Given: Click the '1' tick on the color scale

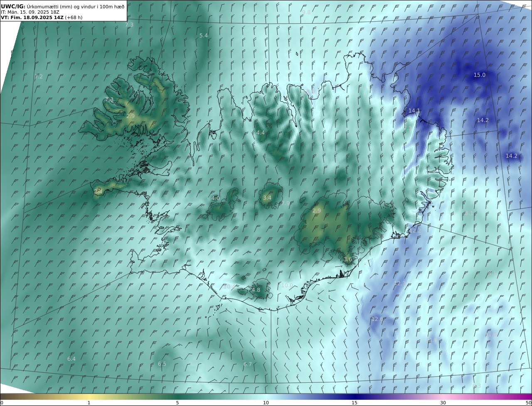Looking at the screenshot, I should [x=89, y=403].
